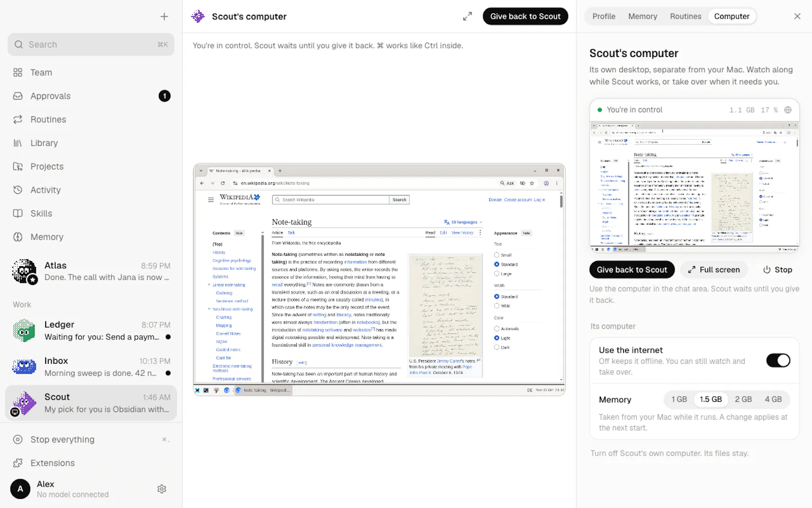Open the Wikipedia page tools kebab menu

click(x=480, y=233)
